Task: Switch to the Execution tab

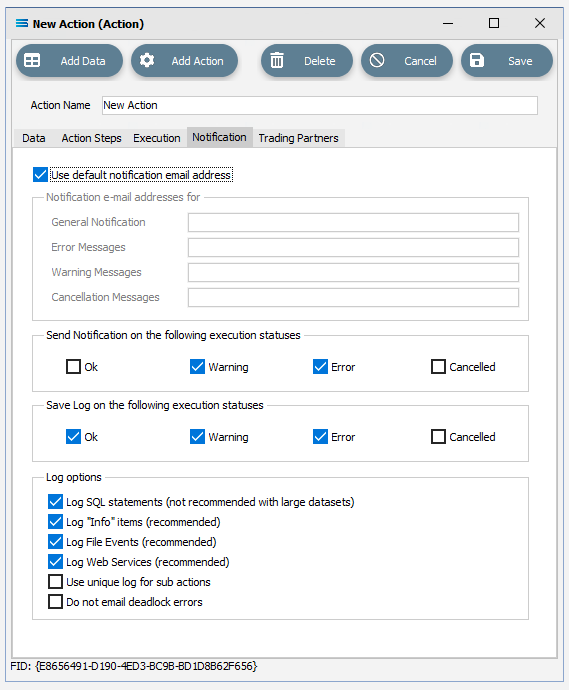Action: [x=157, y=138]
